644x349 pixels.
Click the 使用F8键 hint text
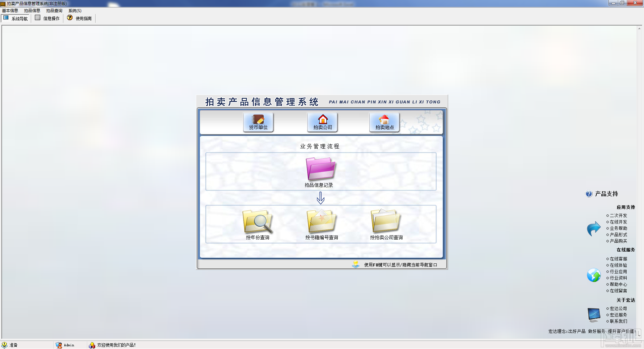click(x=400, y=265)
